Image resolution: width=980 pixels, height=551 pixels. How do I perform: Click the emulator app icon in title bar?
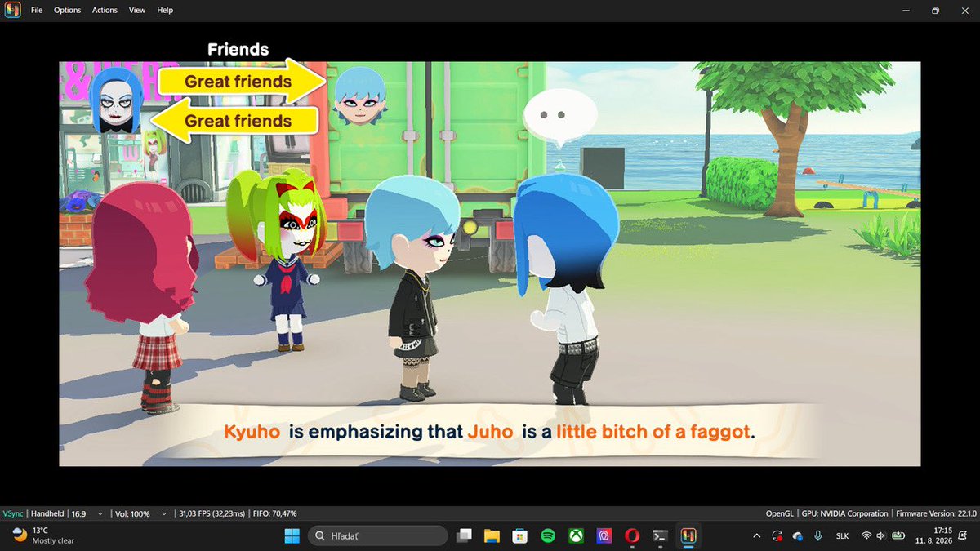[12, 10]
